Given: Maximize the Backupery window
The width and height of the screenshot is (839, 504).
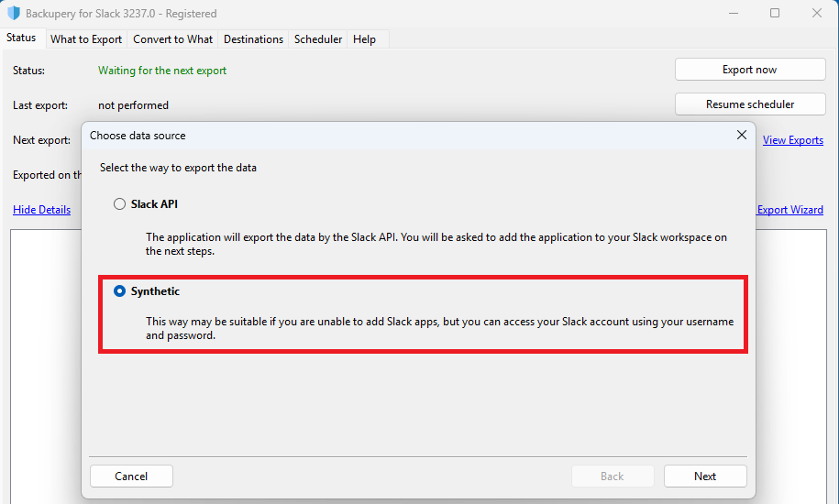Looking at the screenshot, I should [774, 14].
